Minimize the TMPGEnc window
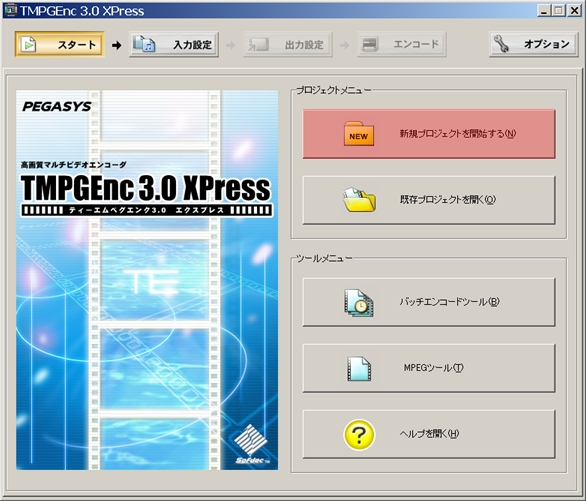The width and height of the screenshot is (586, 501). (x=544, y=10)
